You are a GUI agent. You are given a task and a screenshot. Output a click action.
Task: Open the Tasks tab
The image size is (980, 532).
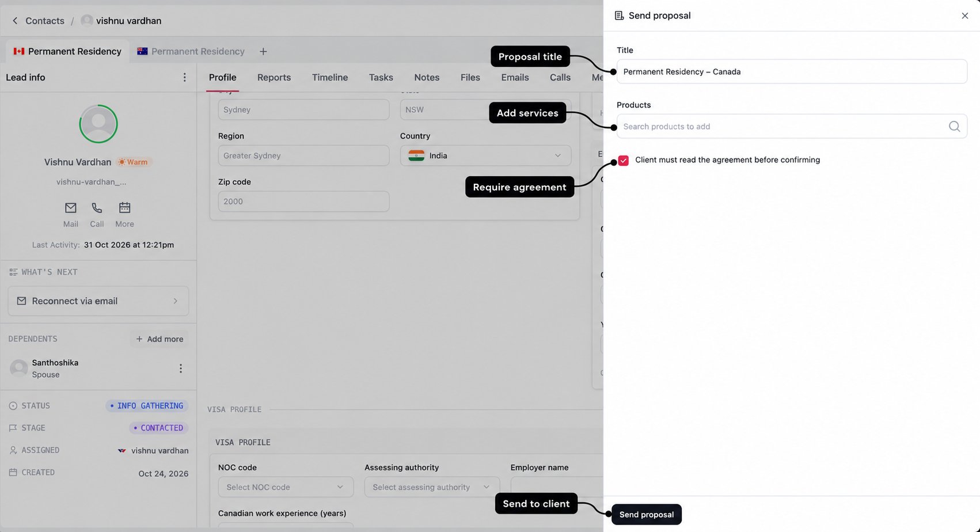(381, 77)
